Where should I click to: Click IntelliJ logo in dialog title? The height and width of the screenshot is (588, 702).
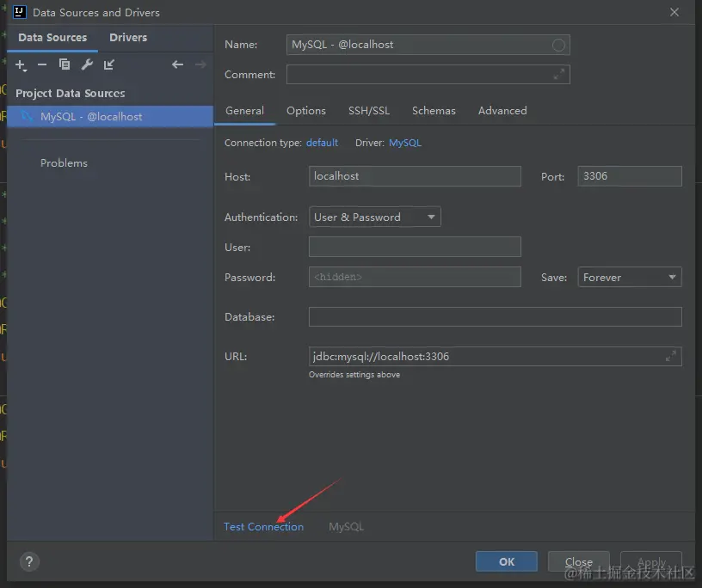19,12
